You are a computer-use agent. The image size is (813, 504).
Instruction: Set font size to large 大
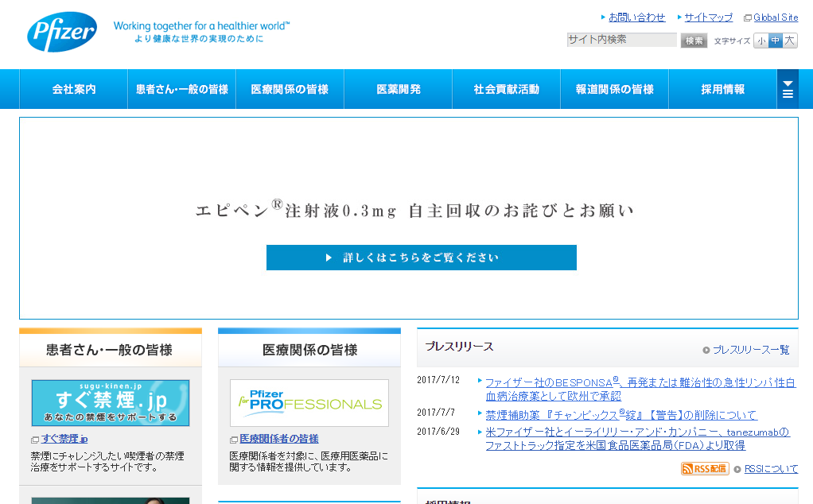point(790,41)
